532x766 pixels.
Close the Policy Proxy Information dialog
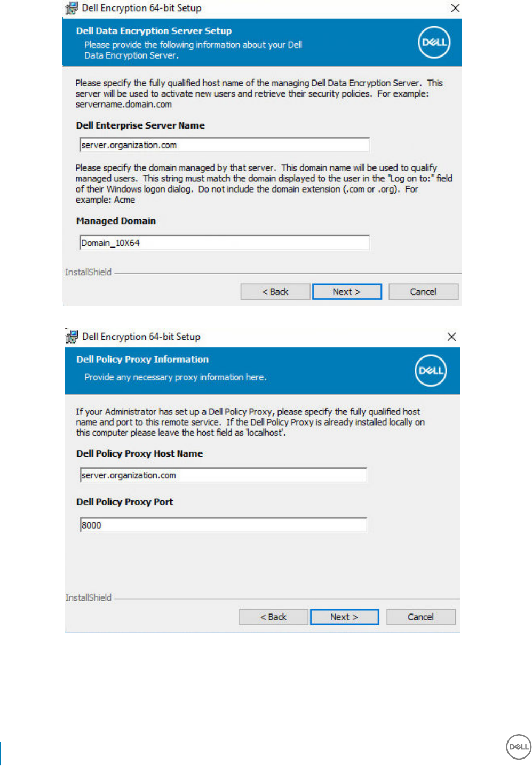point(451,337)
